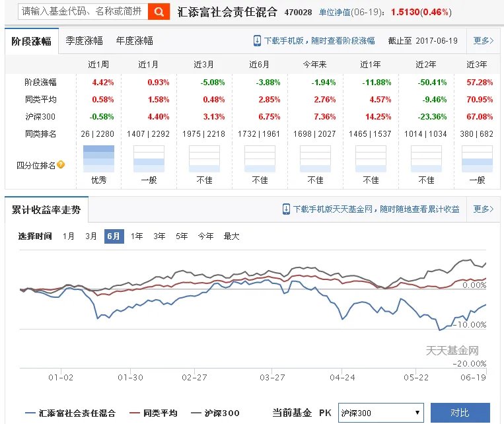Click the 四分位排名 question mark help icon
The width and height of the screenshot is (504, 424).
61,165
